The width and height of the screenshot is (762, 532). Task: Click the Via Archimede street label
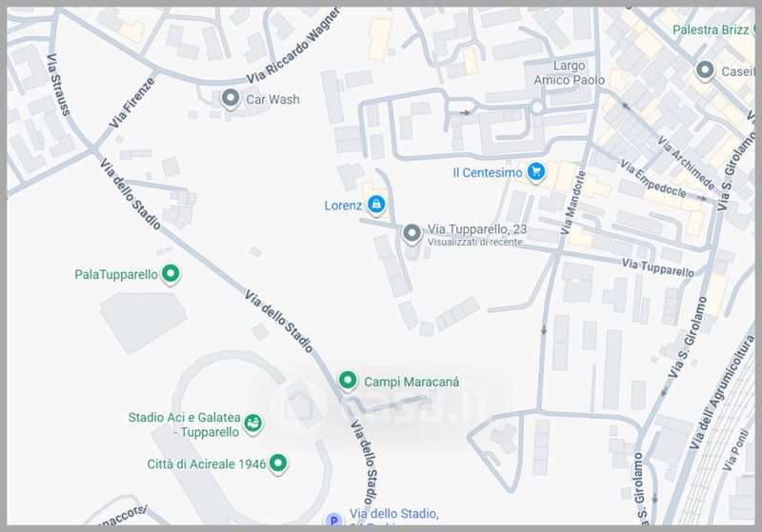(686, 163)
